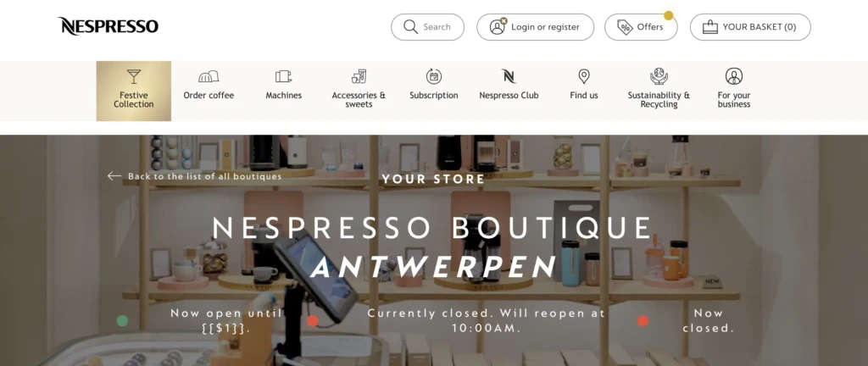Click the calendar Subscription icon
The image size is (868, 366).
point(433,76)
